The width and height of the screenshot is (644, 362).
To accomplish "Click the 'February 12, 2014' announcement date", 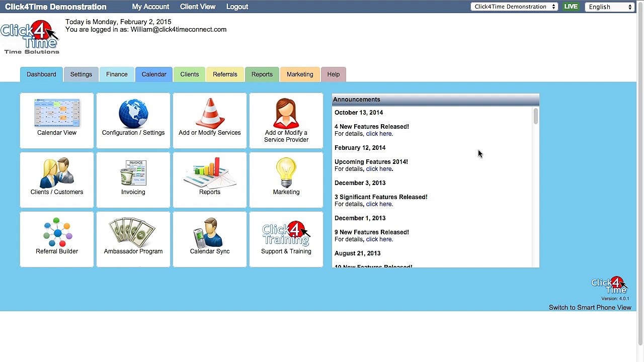I will tap(360, 148).
